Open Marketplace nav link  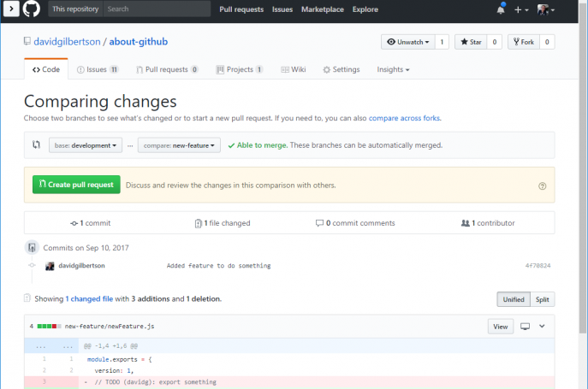pyautogui.click(x=323, y=9)
